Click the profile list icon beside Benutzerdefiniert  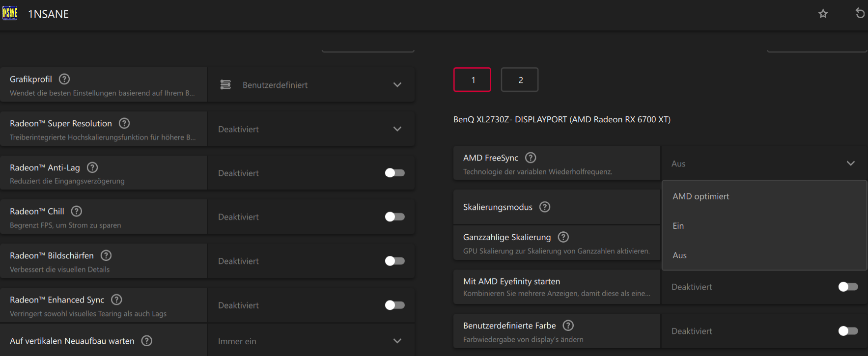225,85
